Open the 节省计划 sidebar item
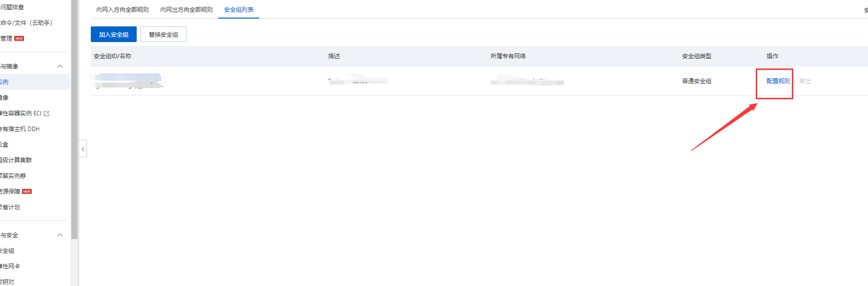Image resolution: width=868 pixels, height=286 pixels. [10, 207]
